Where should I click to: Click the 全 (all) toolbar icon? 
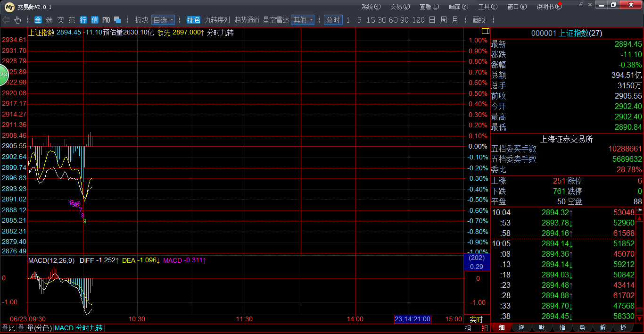click(38, 20)
